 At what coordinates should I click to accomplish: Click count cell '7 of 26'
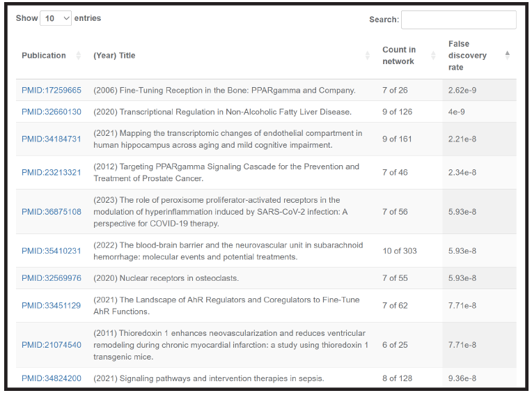tap(395, 91)
